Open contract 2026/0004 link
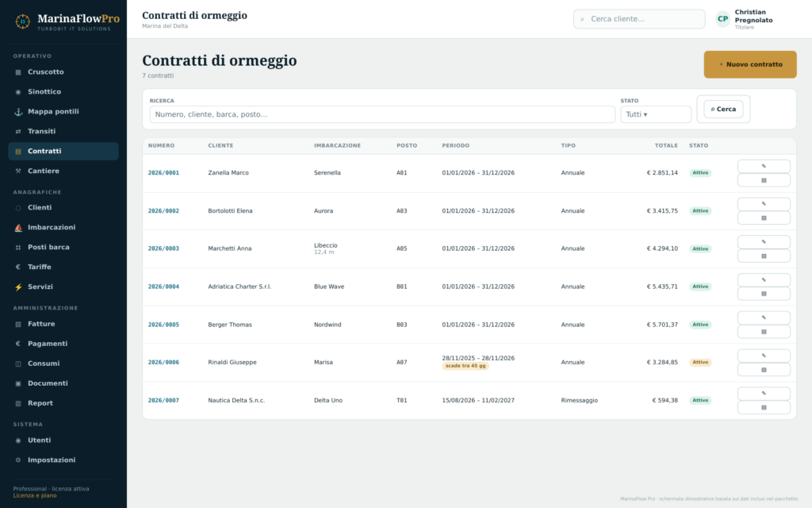Screen dimensions: 812x508 pyautogui.click(x=163, y=287)
